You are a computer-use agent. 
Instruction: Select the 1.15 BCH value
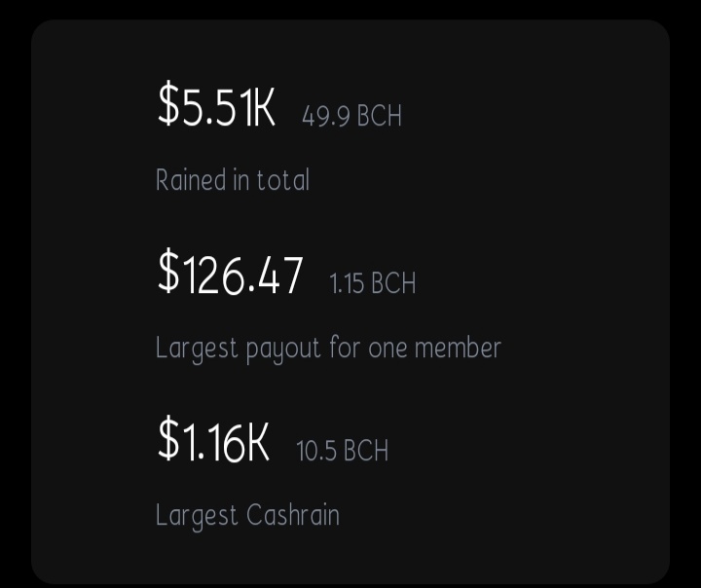point(372,283)
